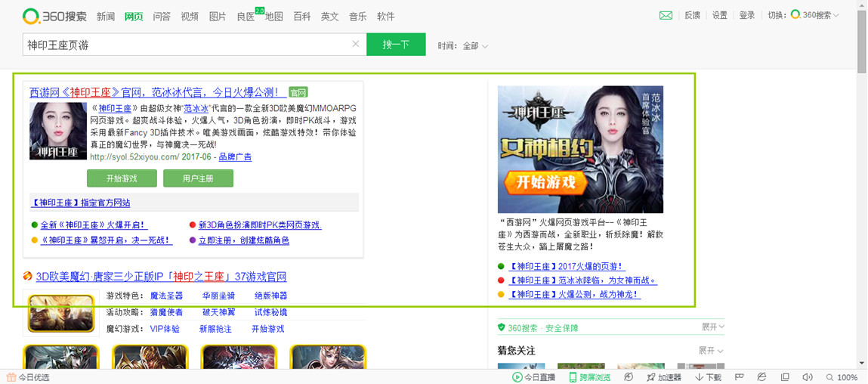Switch to the 新闻 tab
Viewport: 868px width, 384px height.
[106, 16]
